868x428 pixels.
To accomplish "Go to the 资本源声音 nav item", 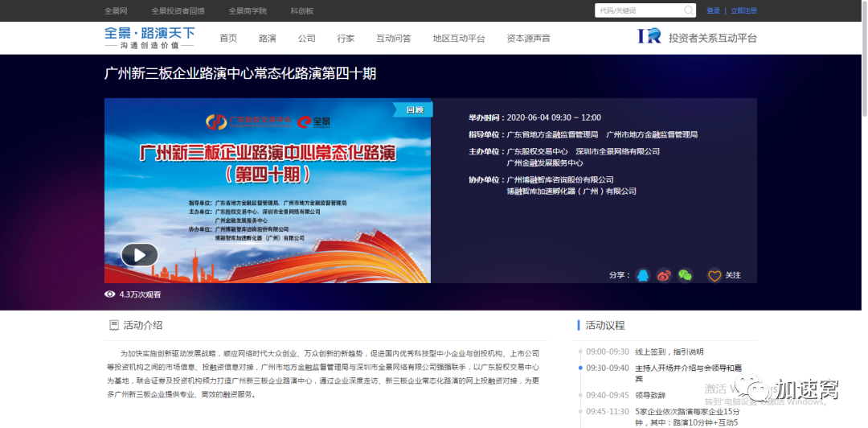I will 528,39.
